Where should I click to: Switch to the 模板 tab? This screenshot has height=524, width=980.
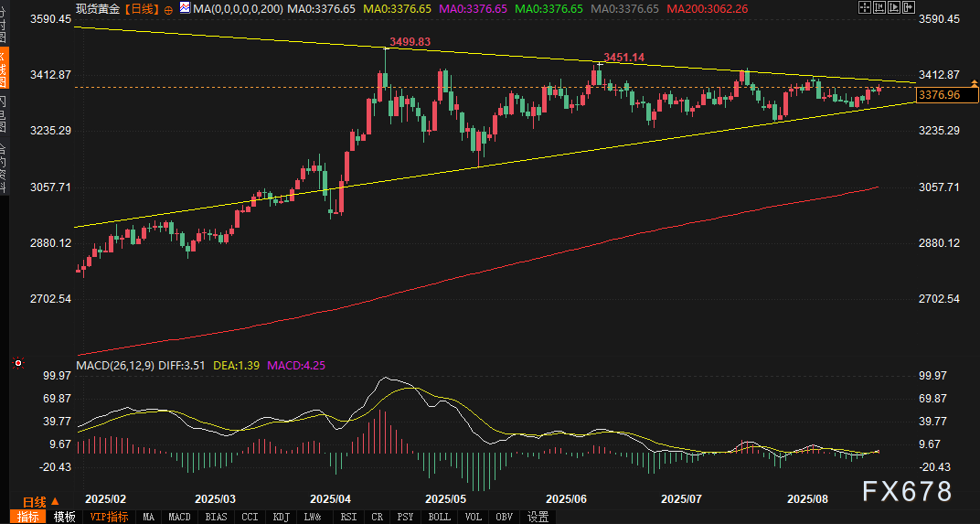point(64,517)
